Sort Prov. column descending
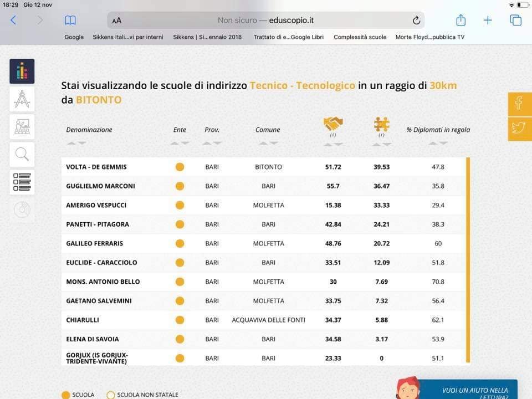Screen dimensions: 532x399 pos(217,143)
